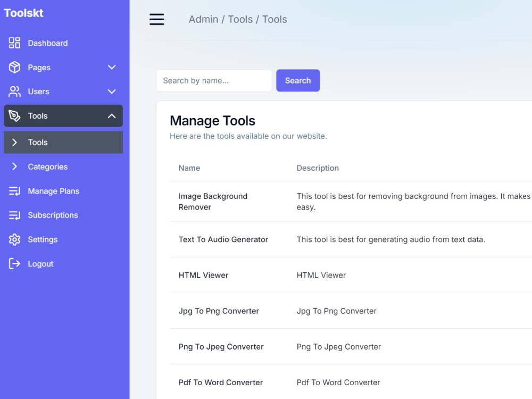Select Png To Jpeg Converter name cell

[x=221, y=347]
